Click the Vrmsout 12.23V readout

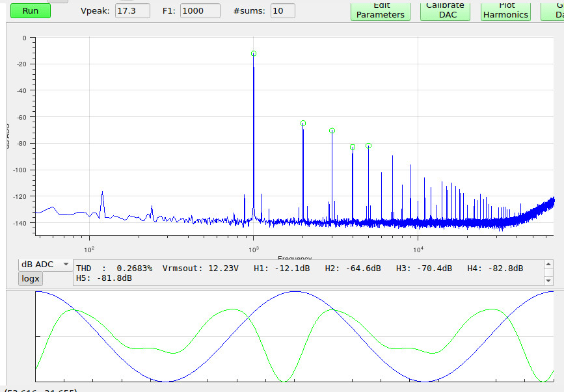[200, 268]
